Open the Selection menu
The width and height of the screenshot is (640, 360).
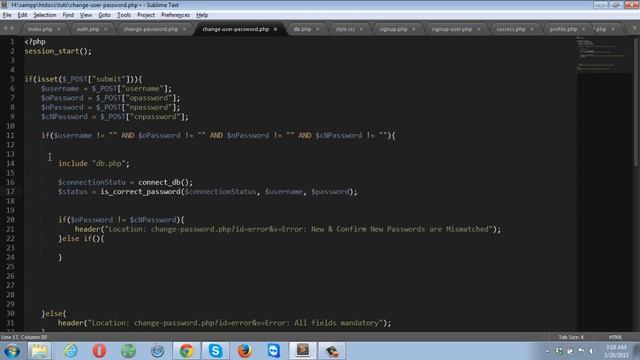point(44,15)
